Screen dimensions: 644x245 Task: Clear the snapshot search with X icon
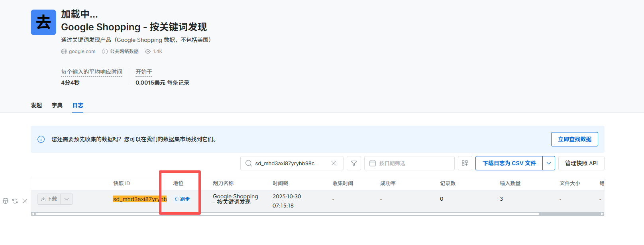point(334,163)
